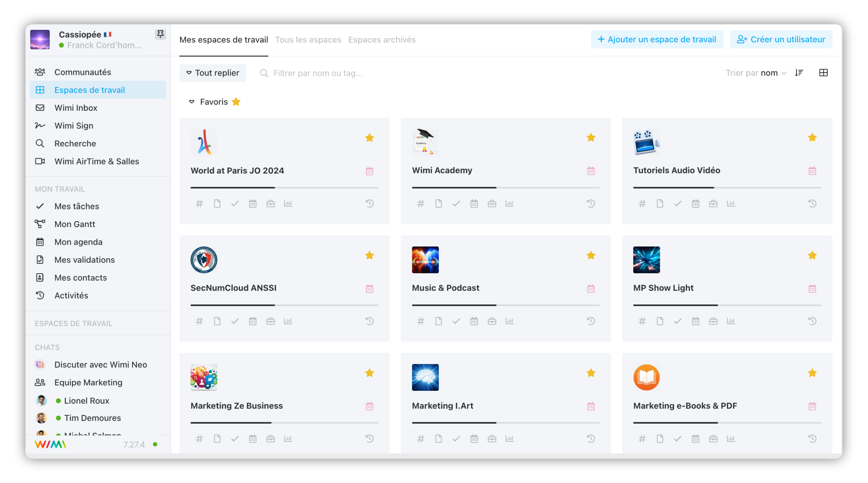The height and width of the screenshot is (483, 868).
Task: Open Wimi AirTime & Salles
Action: [x=98, y=161]
